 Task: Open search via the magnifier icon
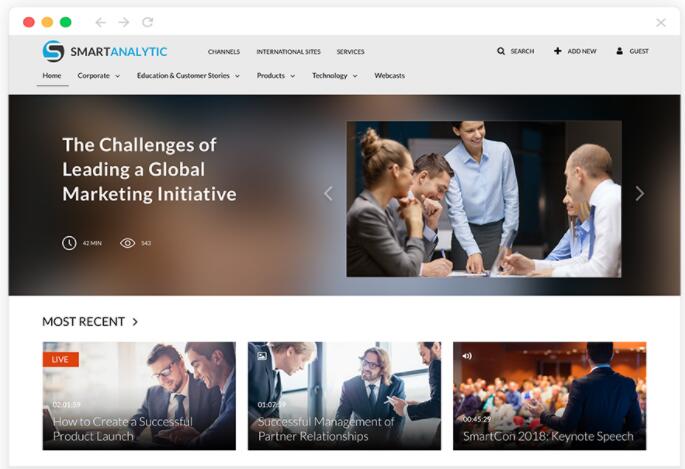(501, 51)
